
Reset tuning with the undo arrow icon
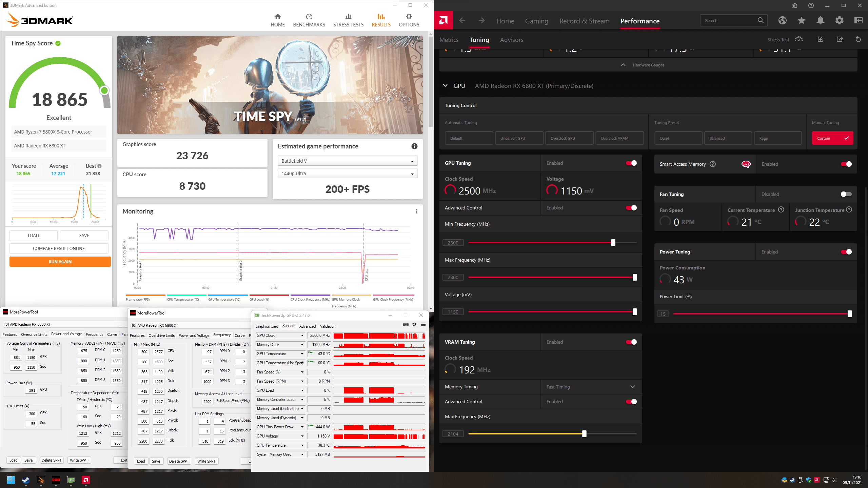(858, 39)
